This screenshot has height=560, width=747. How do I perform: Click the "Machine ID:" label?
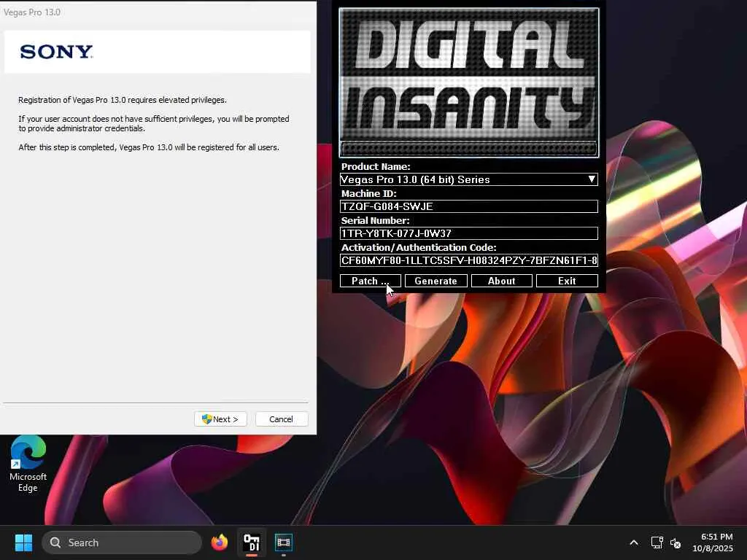368,193
